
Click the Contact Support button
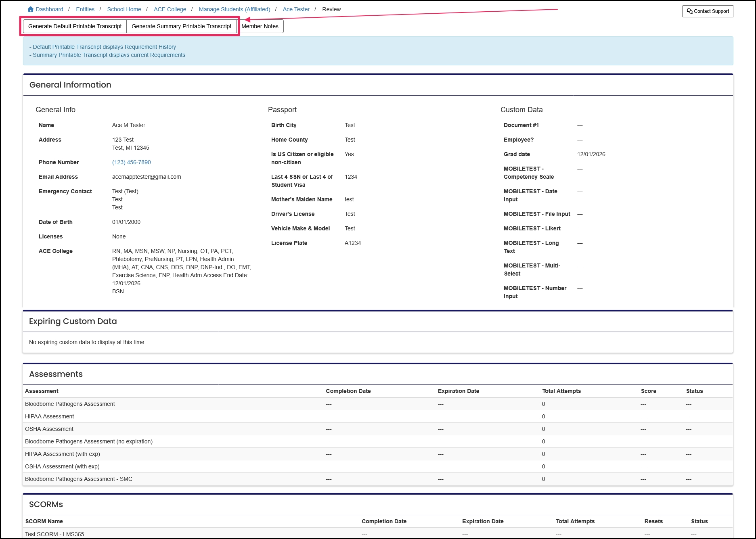click(708, 11)
